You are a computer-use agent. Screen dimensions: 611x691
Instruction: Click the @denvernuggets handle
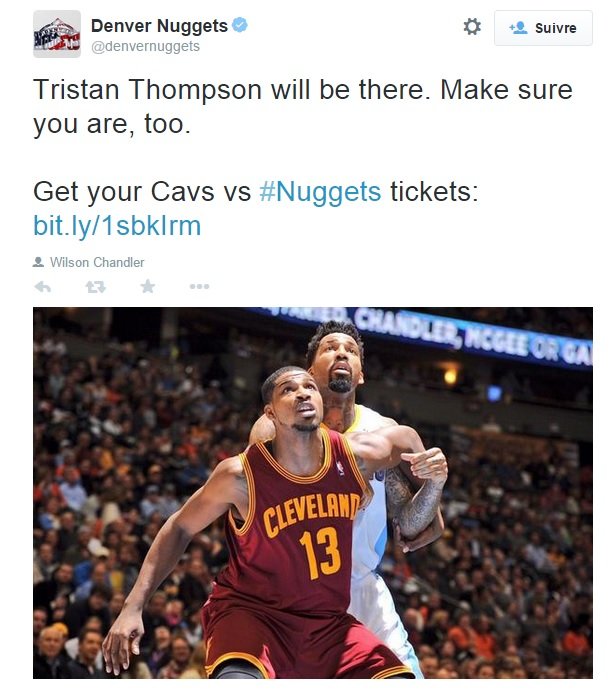click(x=145, y=46)
